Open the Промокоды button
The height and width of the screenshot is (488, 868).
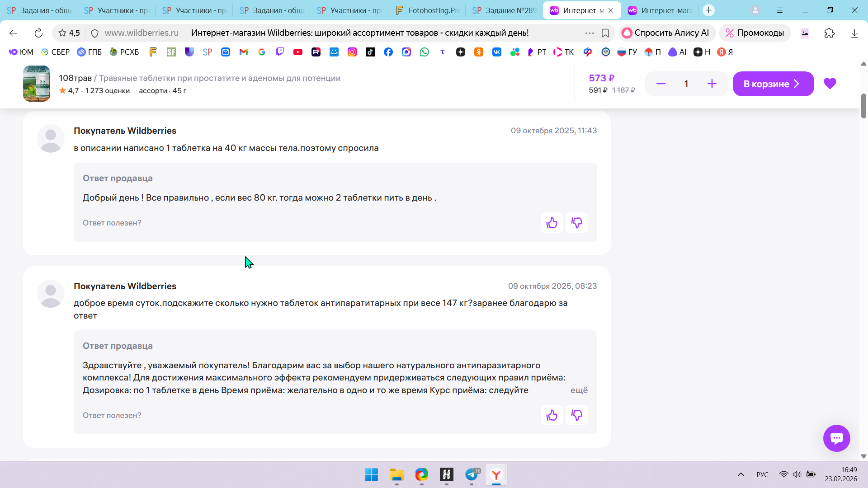[x=755, y=33]
